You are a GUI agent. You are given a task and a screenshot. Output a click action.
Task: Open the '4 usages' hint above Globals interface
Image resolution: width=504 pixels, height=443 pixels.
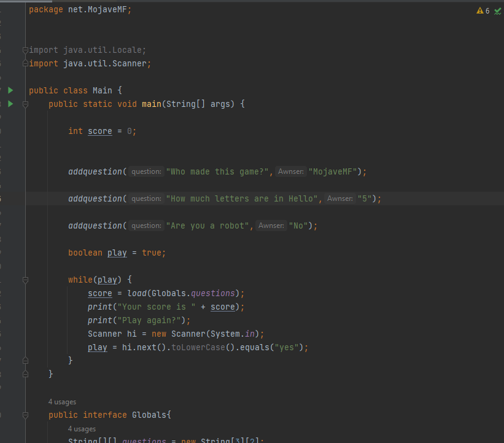[62, 402]
